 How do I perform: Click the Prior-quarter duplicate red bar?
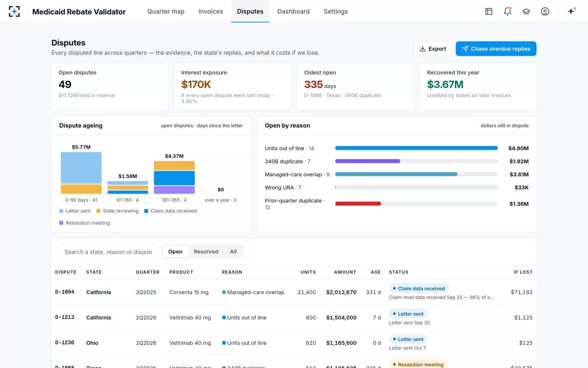click(x=358, y=204)
